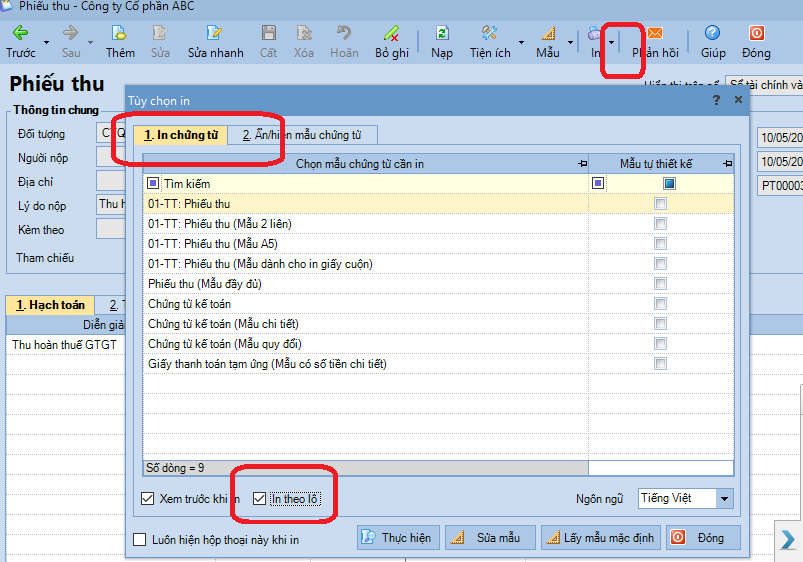Click the Sửa nhanh quick edit icon
This screenshot has height=562, width=803.
click(215, 34)
